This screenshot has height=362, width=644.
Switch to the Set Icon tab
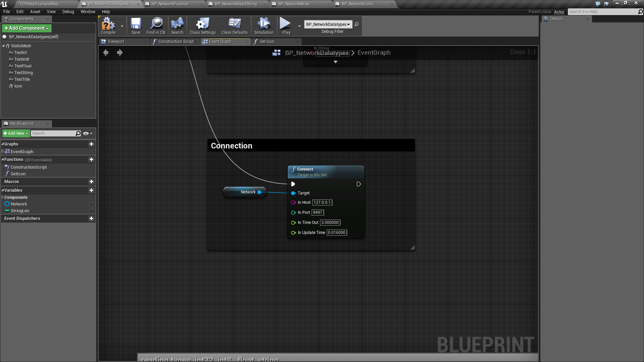pyautogui.click(x=267, y=42)
